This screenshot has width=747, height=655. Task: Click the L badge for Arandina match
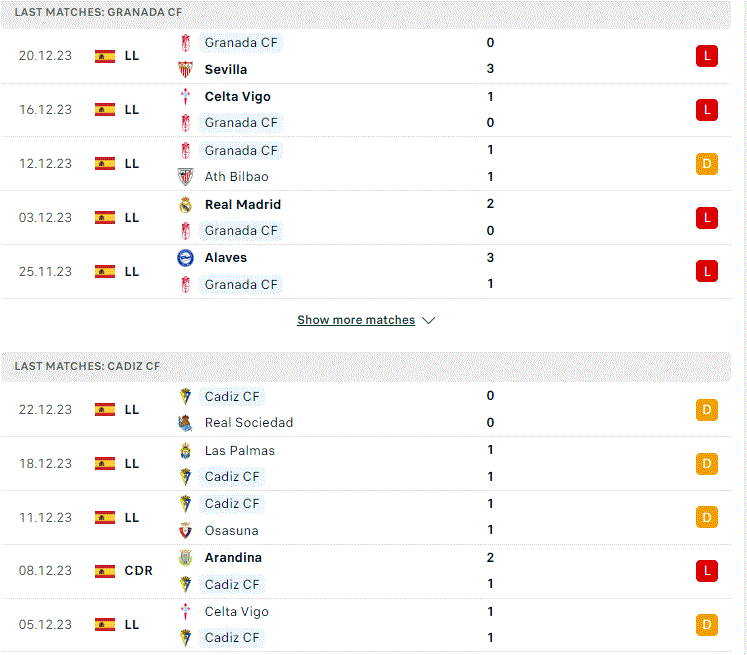click(x=707, y=571)
